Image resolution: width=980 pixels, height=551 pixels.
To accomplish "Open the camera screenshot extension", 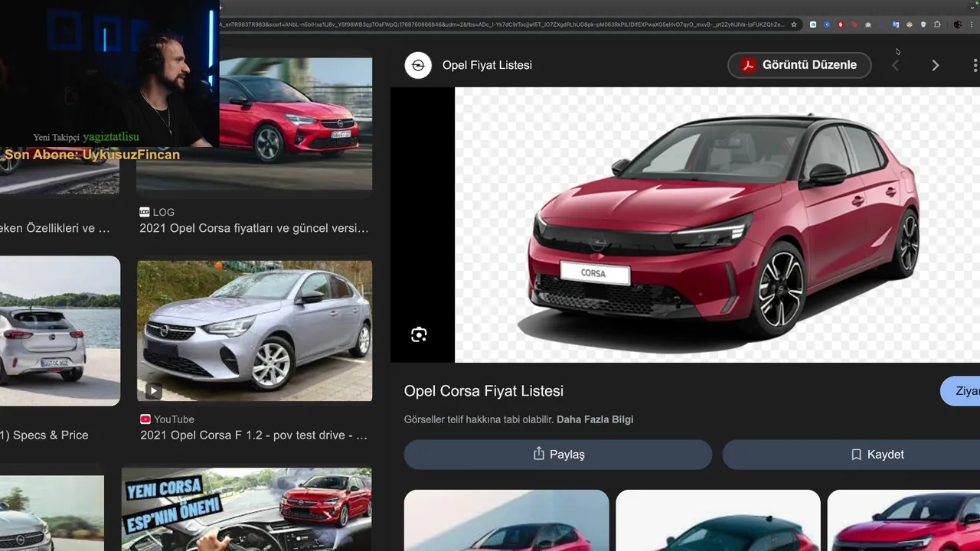I will 868,24.
